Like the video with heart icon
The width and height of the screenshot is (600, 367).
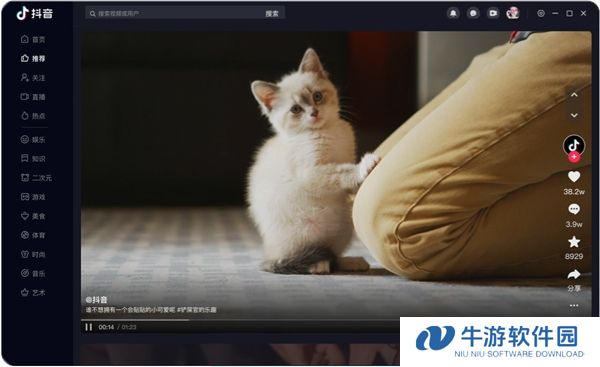[574, 176]
